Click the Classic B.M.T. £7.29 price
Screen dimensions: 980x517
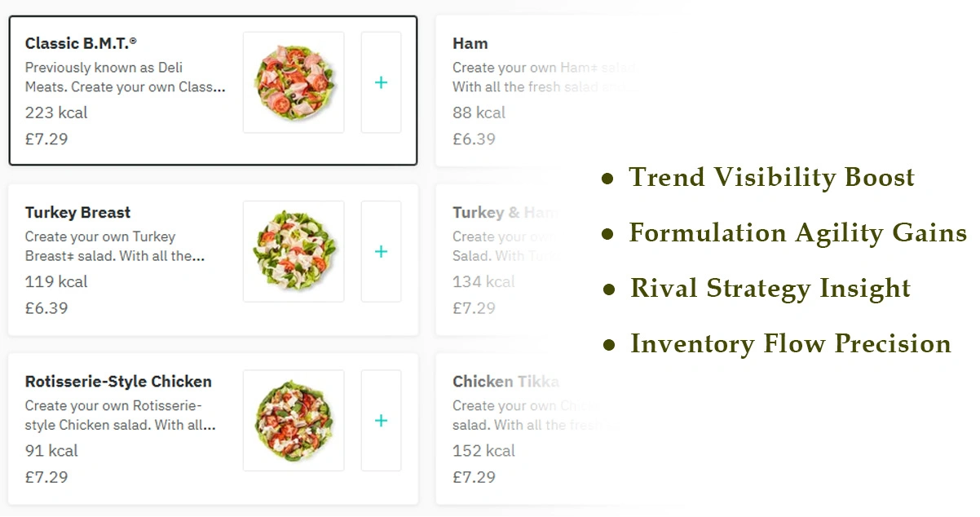click(x=46, y=139)
